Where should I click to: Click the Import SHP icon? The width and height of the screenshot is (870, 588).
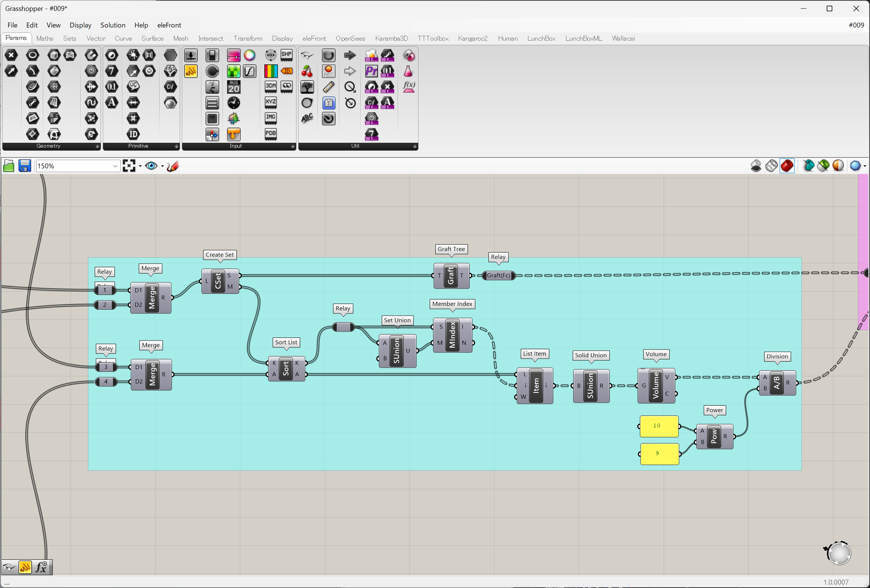tap(286, 55)
